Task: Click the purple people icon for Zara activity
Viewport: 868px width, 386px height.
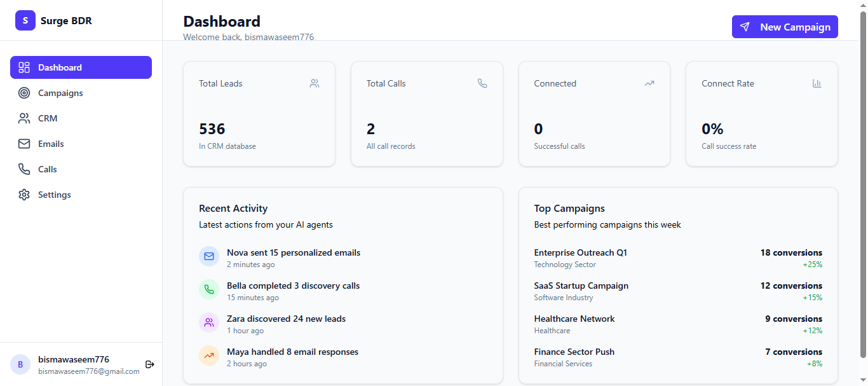Action: pos(209,323)
